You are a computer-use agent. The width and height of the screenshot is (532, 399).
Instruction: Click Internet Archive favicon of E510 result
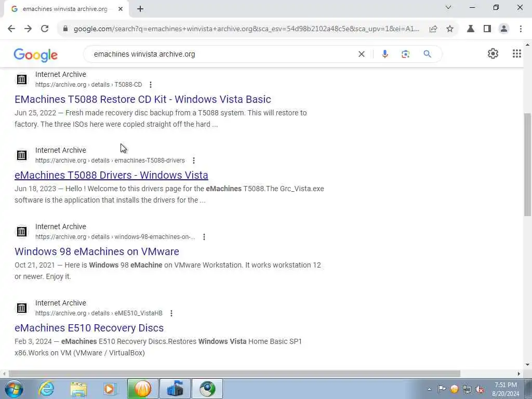click(x=22, y=308)
